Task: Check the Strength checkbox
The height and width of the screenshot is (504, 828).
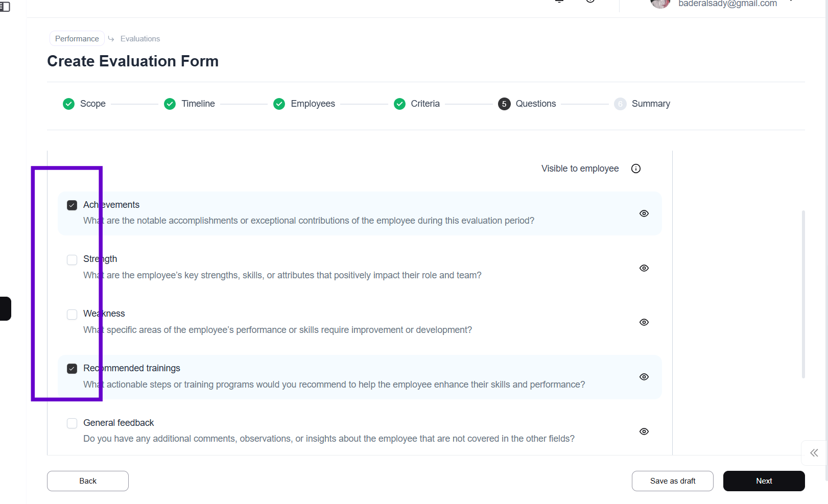Action: point(72,260)
